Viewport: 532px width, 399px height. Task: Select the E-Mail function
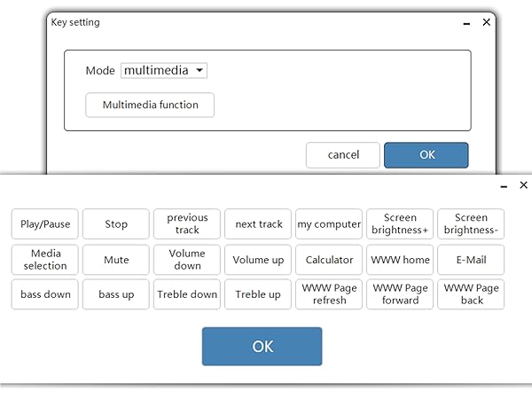471,260
